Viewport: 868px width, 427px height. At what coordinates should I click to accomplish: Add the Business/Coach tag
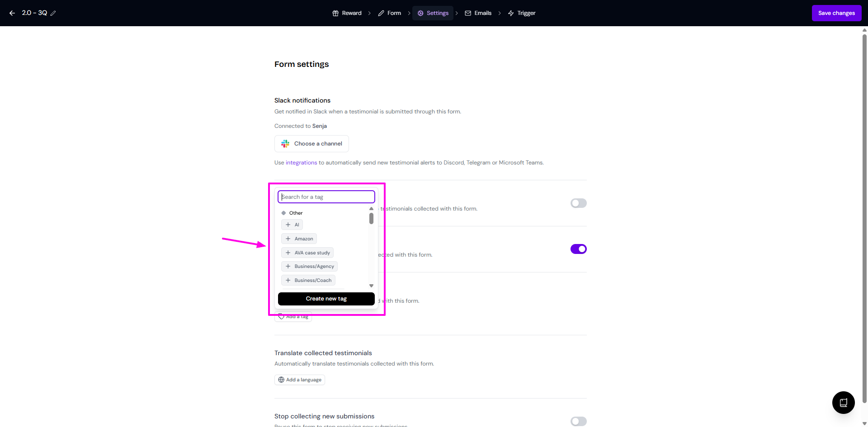tap(308, 280)
